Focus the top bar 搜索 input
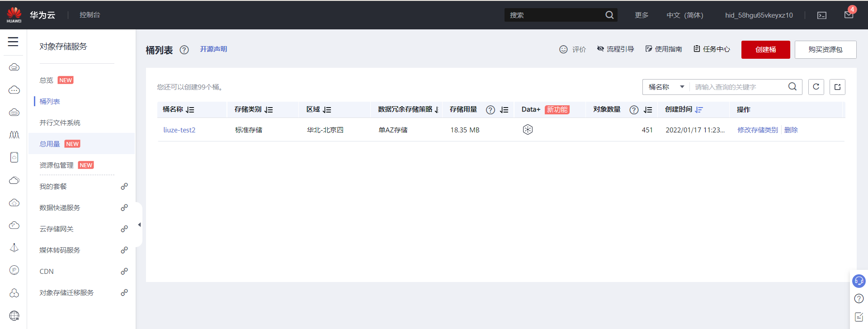The width and height of the screenshot is (868, 329). [555, 15]
